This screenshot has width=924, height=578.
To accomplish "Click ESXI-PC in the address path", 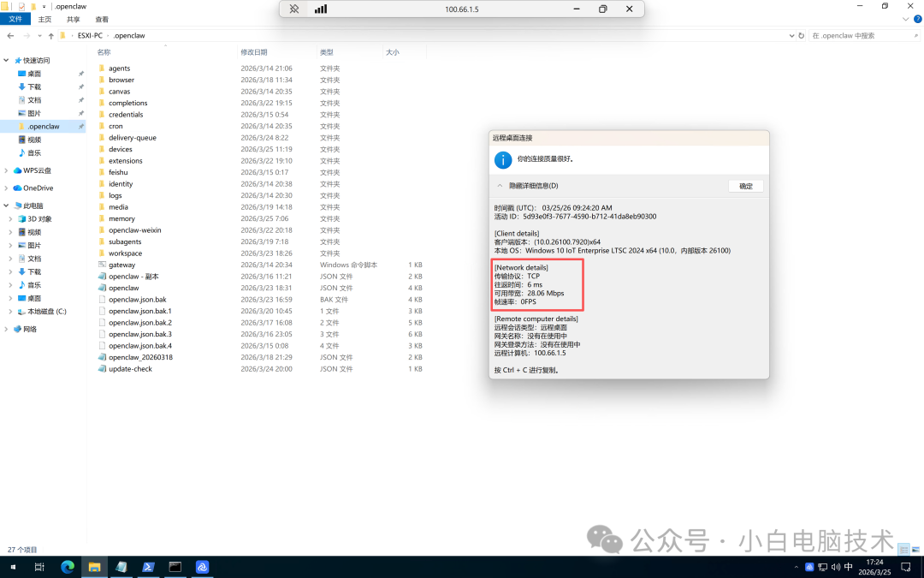I will [x=90, y=35].
